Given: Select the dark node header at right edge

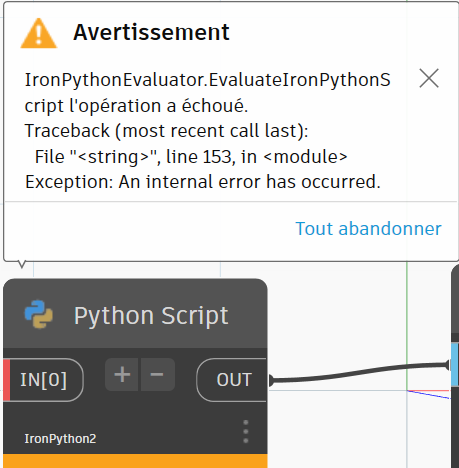Looking at the screenshot, I should pyautogui.click(x=455, y=300).
